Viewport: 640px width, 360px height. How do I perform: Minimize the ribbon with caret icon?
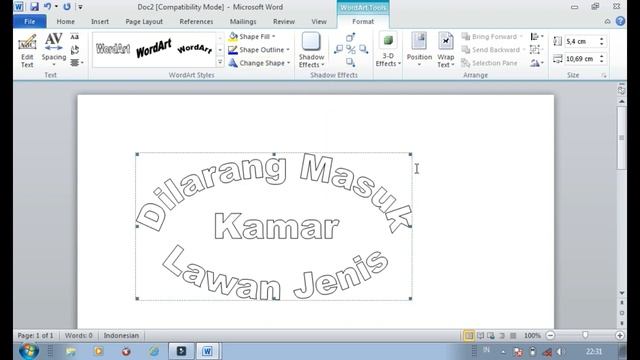[x=607, y=21]
